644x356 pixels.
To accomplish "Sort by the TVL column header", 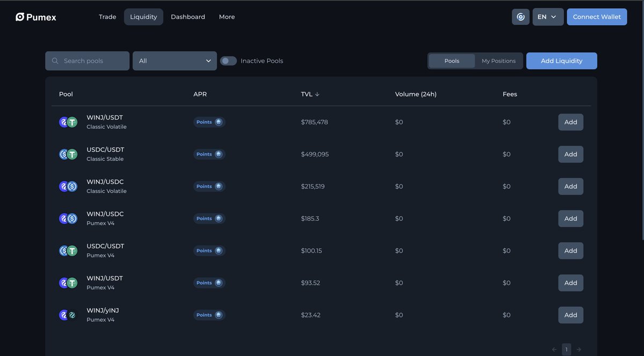I will [x=310, y=94].
